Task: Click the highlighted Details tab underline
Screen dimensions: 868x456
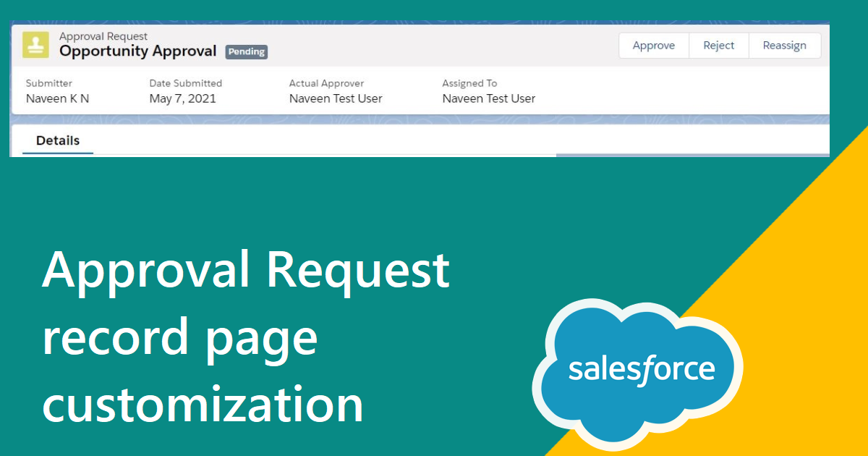Action: tap(56, 153)
